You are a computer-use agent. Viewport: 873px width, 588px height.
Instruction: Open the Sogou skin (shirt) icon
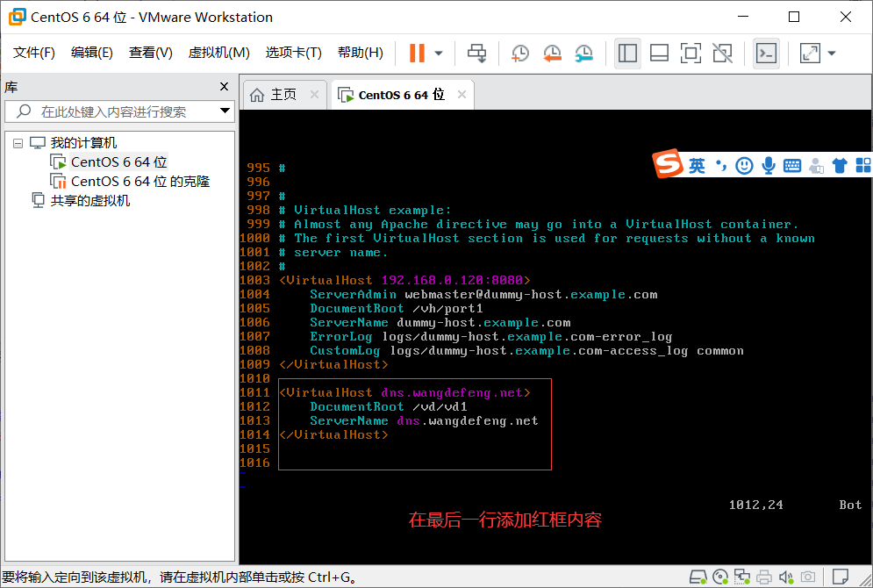839,165
